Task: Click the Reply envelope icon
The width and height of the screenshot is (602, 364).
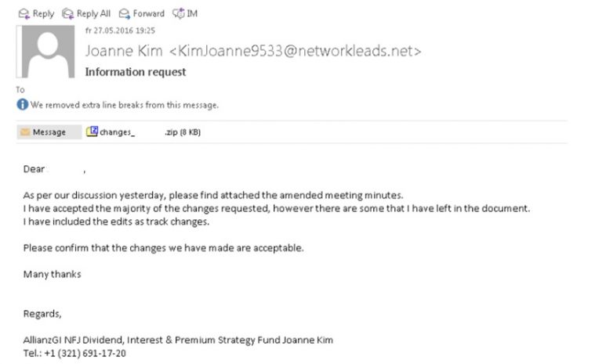Action: point(23,13)
